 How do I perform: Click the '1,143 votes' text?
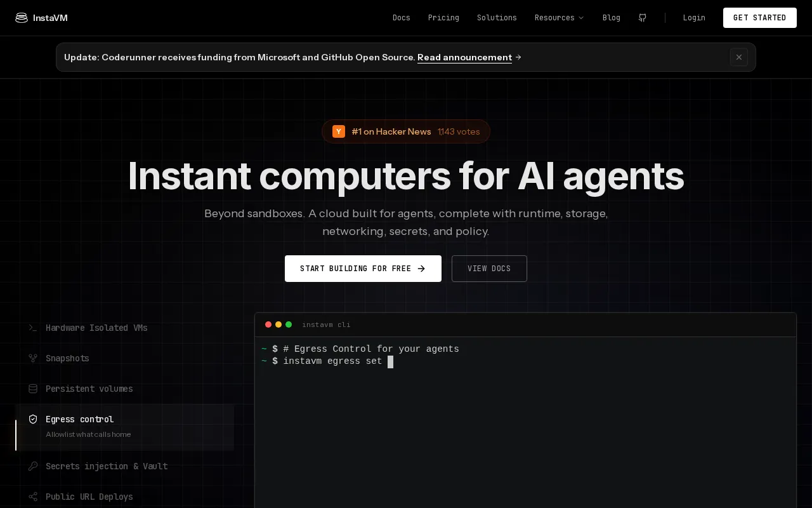click(459, 131)
